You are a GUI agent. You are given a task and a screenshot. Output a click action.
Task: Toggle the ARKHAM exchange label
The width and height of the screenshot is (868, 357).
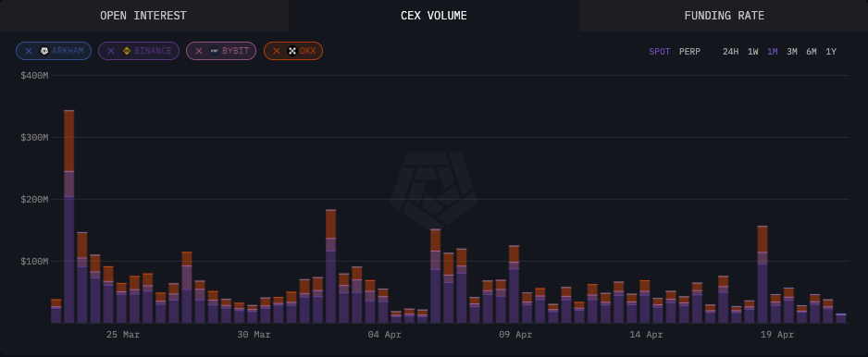68,51
